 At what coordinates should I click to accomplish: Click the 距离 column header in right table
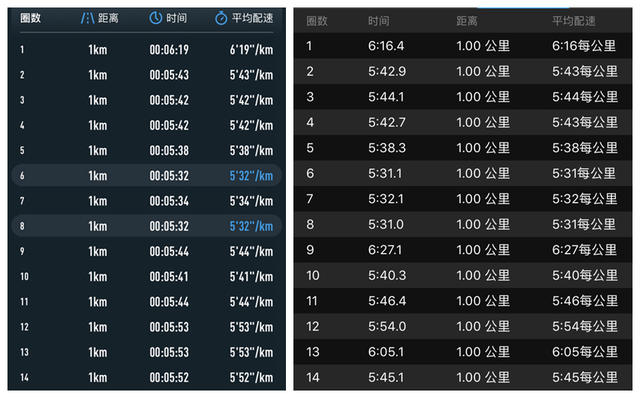[x=467, y=21]
